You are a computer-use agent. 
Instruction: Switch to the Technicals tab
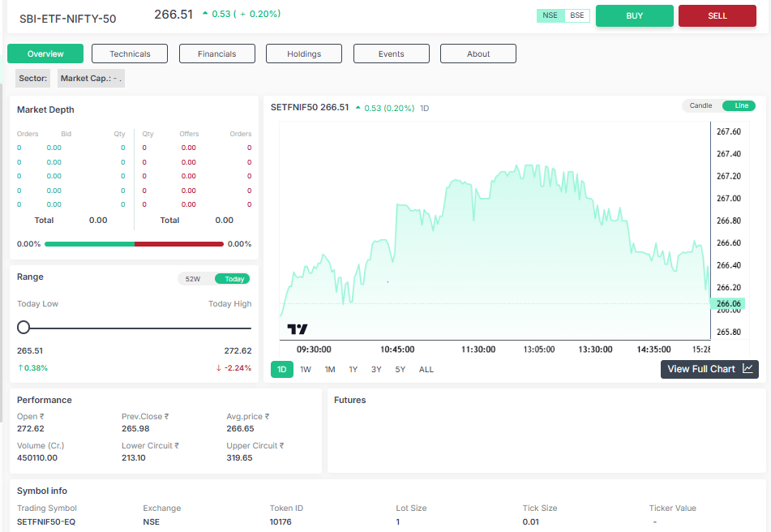130,54
